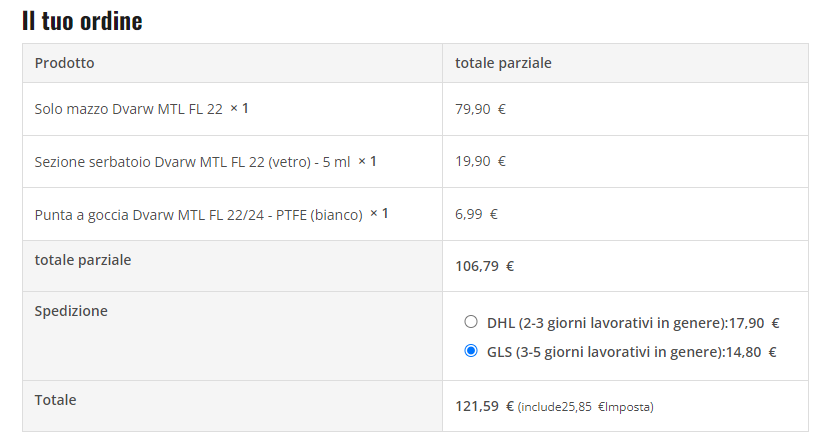Click the bold totale parziale row label
Viewport: 818px width, 446px height.
83,260
